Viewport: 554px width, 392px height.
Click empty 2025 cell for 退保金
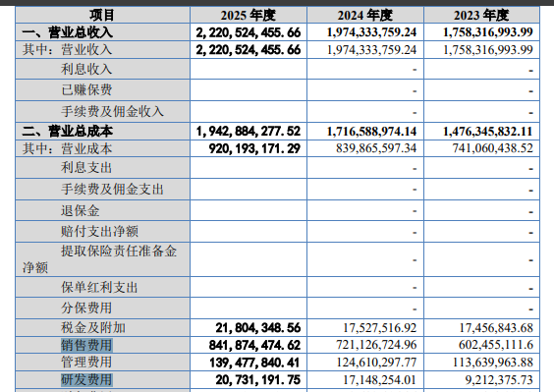point(249,210)
